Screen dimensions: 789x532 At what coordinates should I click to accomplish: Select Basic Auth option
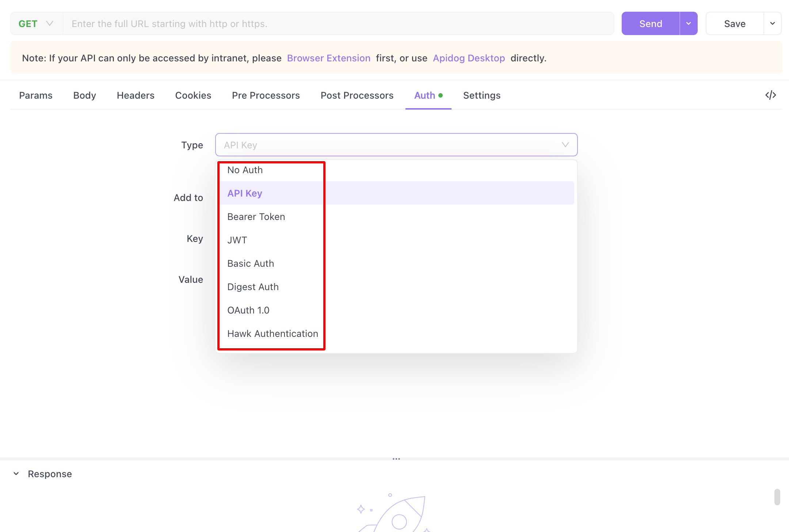coord(251,263)
